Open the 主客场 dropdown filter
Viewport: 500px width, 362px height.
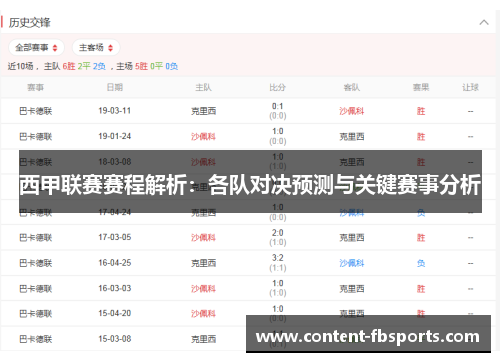[x=96, y=48]
